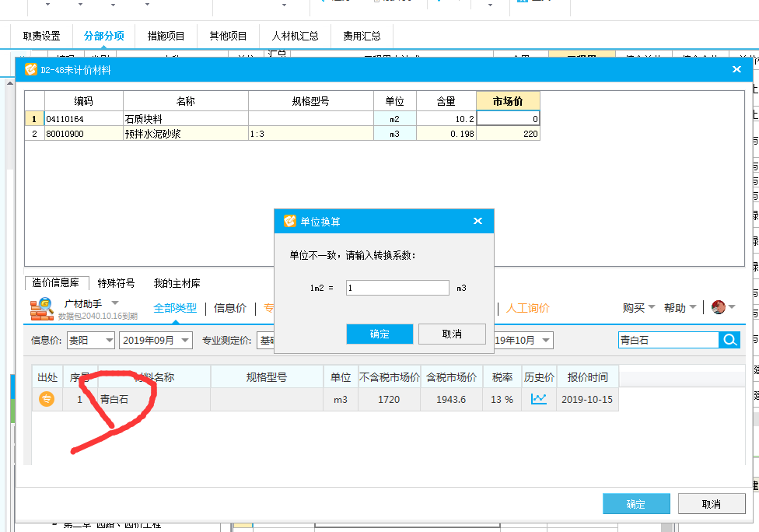Viewport: 759px width, 532px height.
Task: Open the 贵阳 region dropdown
Action: [x=90, y=341]
